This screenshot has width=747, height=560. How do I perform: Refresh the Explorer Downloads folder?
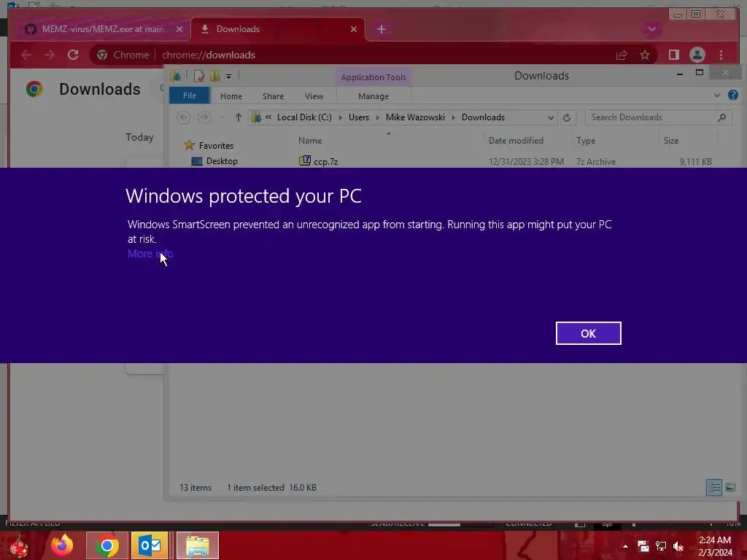566,117
